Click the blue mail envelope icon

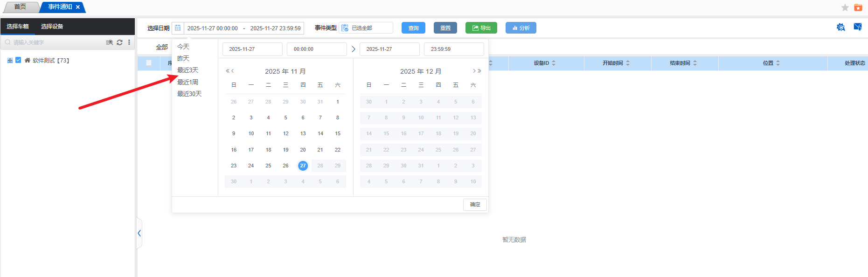click(x=857, y=27)
